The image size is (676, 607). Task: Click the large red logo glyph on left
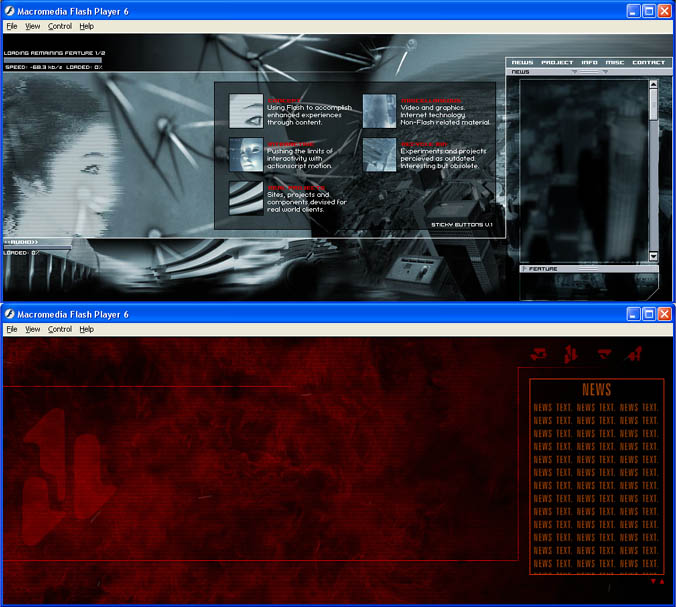pyautogui.click(x=69, y=476)
